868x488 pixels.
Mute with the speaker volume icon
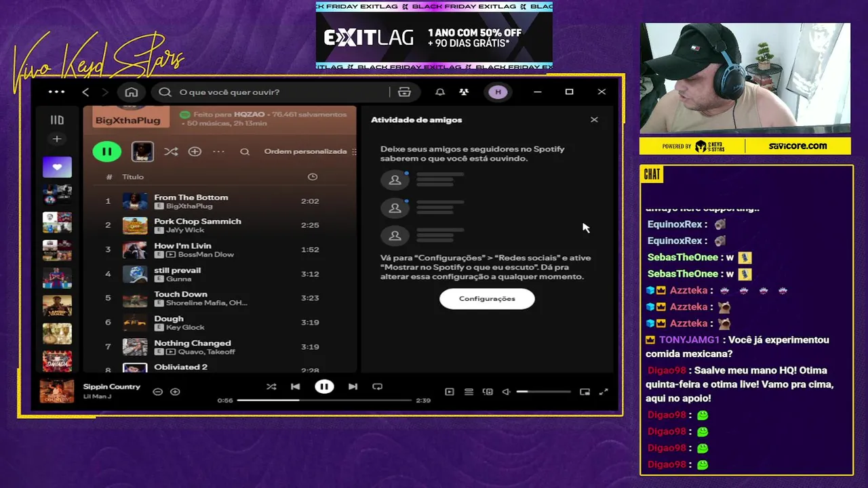[506, 392]
